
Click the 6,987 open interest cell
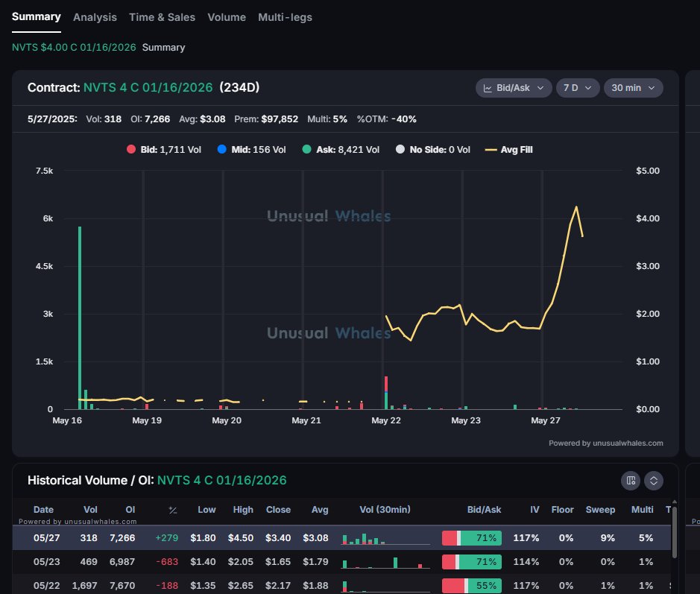[x=122, y=562]
